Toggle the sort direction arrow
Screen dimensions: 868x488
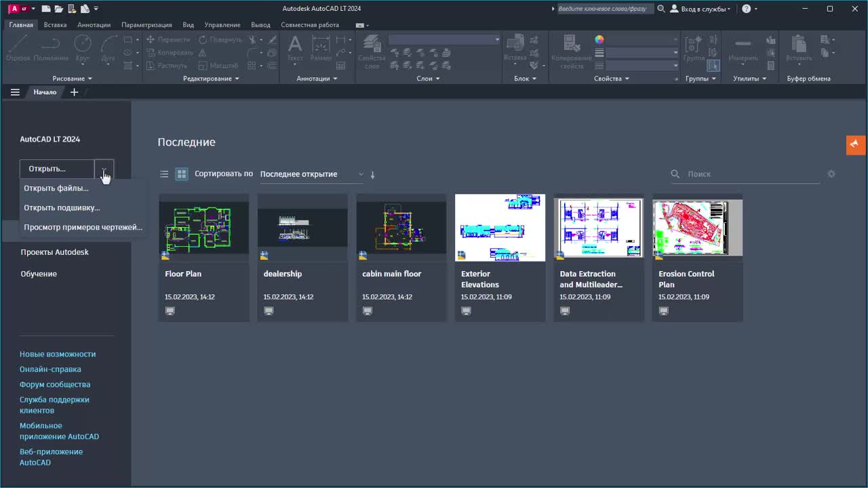coord(372,174)
